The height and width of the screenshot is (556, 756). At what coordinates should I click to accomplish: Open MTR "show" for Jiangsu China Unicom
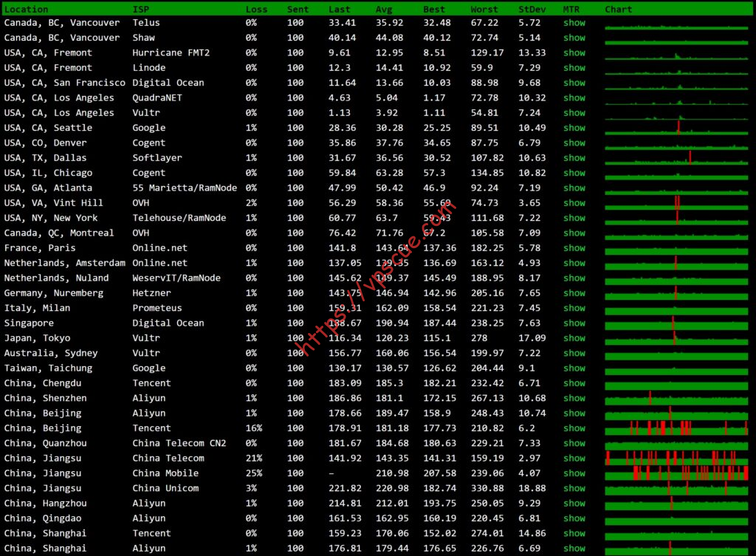[x=574, y=488]
